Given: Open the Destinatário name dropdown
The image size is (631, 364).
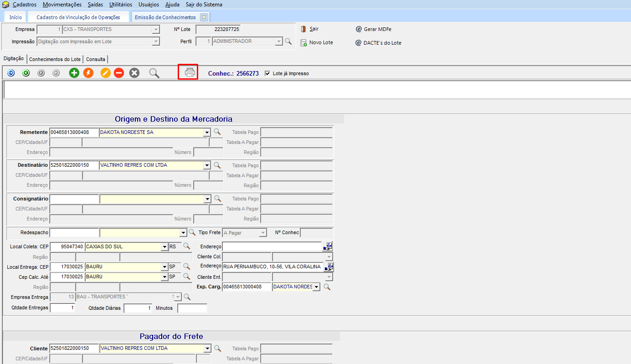Looking at the screenshot, I should click(x=207, y=165).
